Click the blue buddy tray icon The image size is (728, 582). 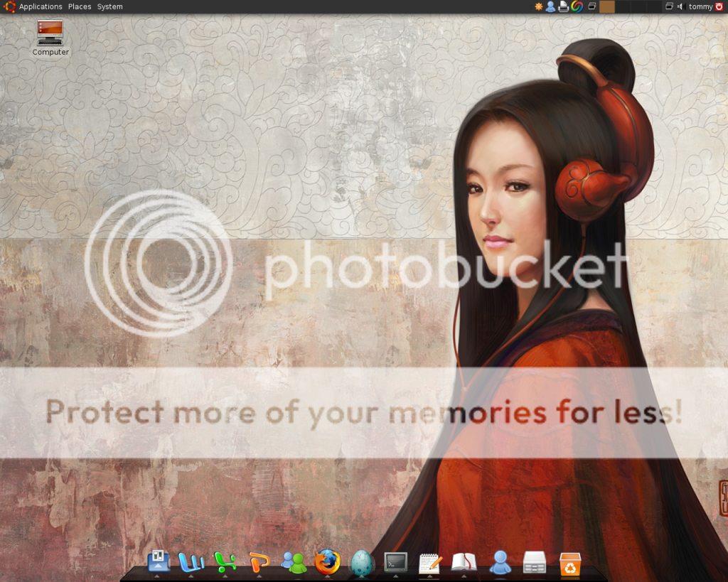click(551, 6)
